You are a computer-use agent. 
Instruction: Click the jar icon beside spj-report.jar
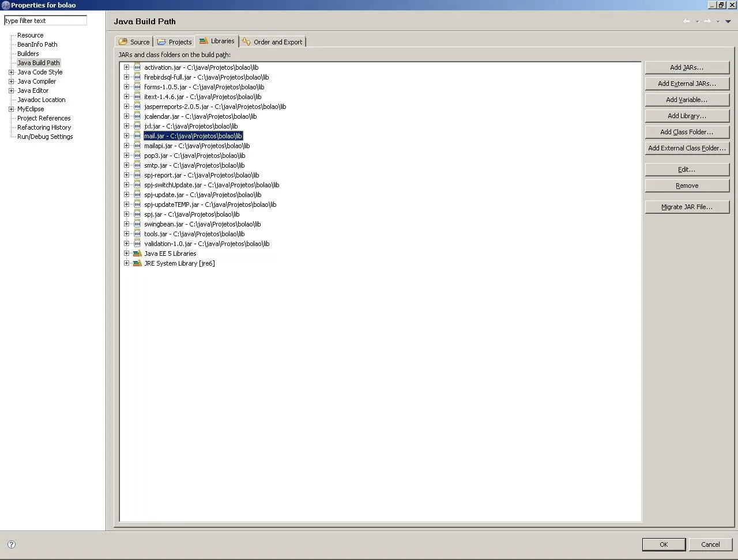pos(137,175)
